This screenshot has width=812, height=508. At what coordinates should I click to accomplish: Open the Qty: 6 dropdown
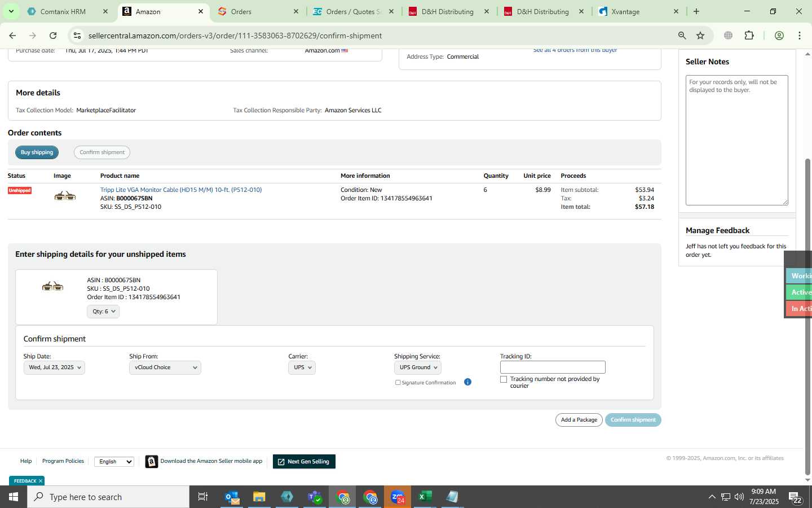pyautogui.click(x=103, y=312)
